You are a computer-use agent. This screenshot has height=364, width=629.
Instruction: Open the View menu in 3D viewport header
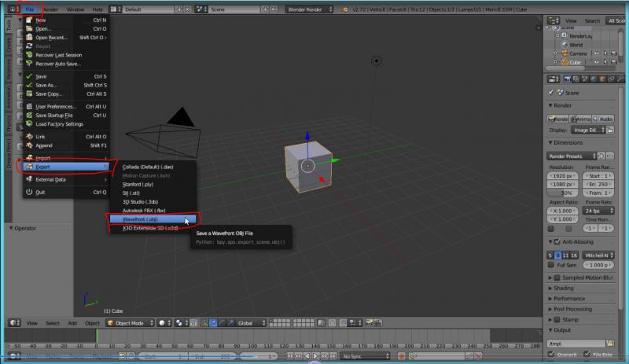point(31,323)
